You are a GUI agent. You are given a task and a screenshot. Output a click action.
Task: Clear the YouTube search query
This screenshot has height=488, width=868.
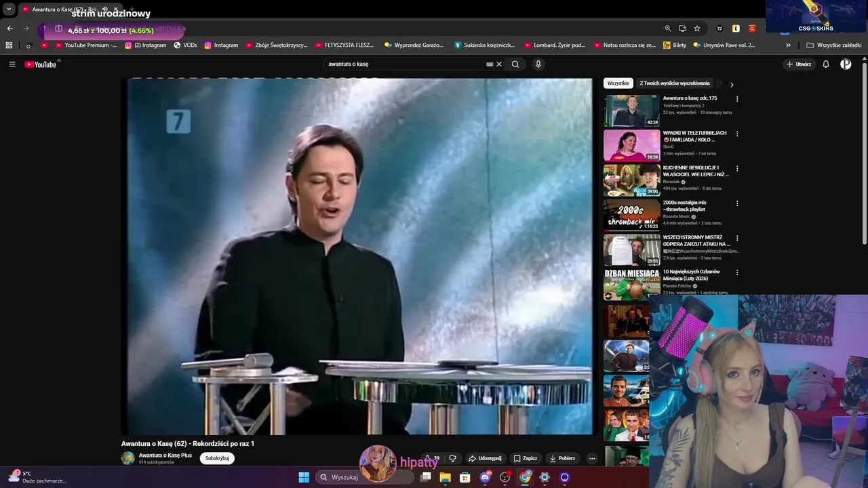499,64
